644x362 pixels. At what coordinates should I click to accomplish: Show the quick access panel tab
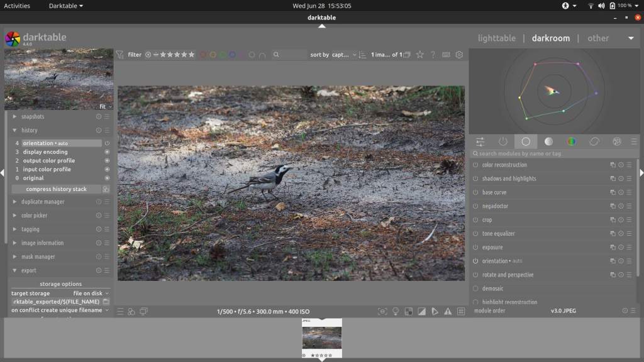[480, 141]
